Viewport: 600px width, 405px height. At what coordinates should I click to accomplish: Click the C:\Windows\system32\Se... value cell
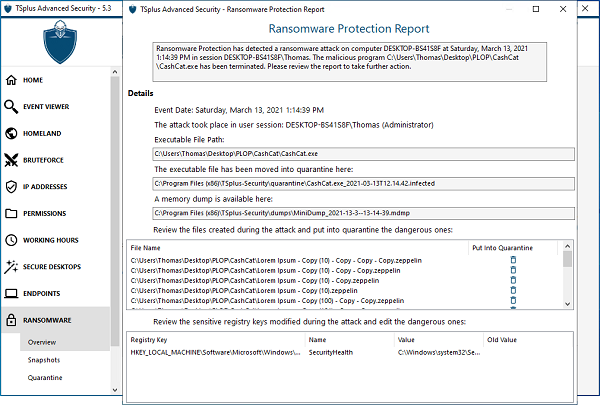pyautogui.click(x=439, y=353)
